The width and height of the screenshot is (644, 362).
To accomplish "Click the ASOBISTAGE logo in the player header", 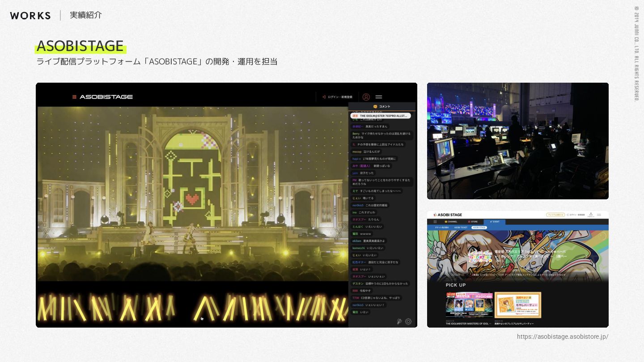I will pyautogui.click(x=102, y=97).
